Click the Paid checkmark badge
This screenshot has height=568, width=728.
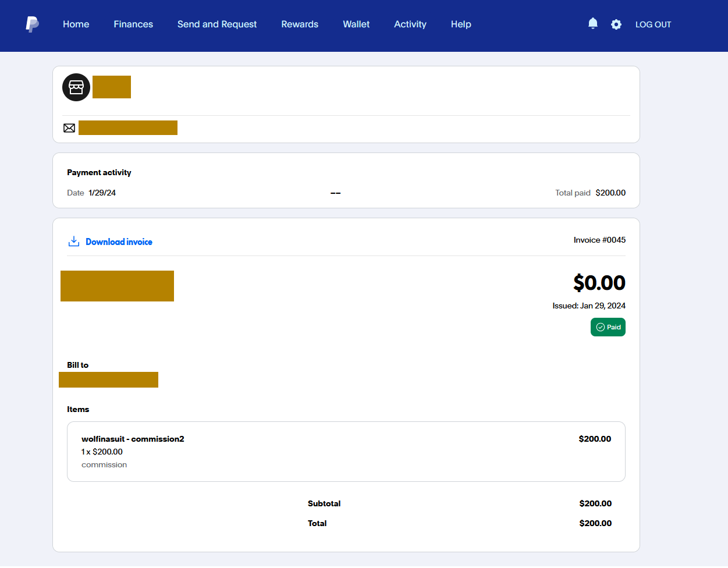[608, 327]
